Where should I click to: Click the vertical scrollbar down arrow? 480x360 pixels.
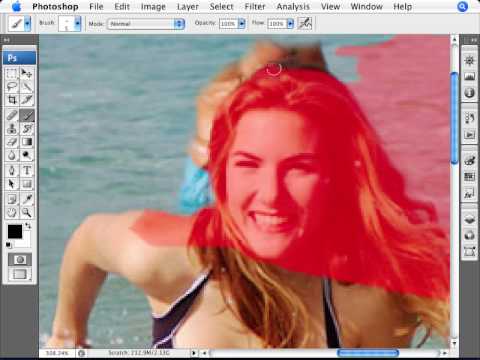click(454, 343)
